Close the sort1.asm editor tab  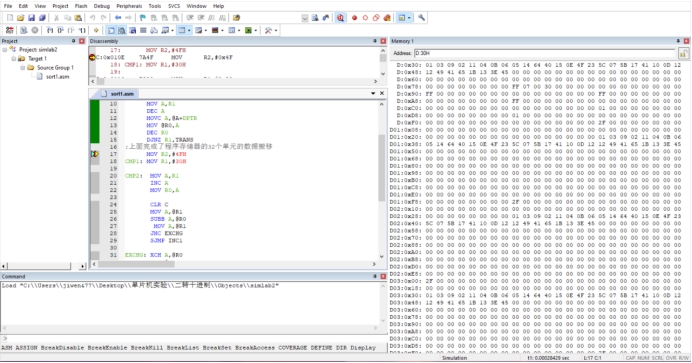pos(382,93)
